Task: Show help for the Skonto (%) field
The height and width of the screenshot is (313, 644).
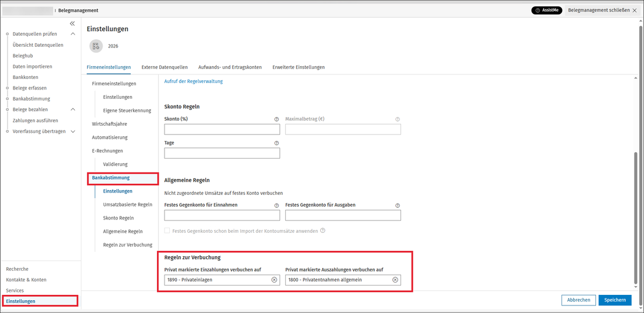Action: pyautogui.click(x=276, y=119)
